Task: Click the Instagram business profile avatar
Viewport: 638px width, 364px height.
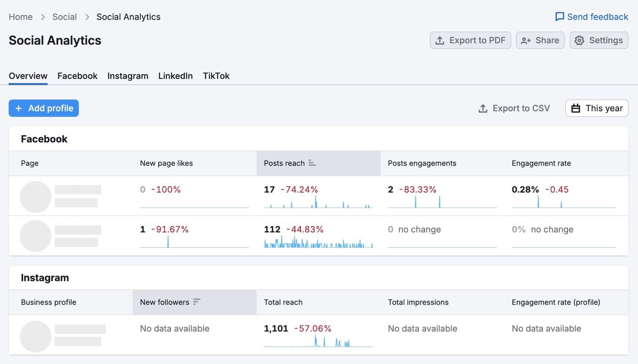Action: click(x=35, y=336)
